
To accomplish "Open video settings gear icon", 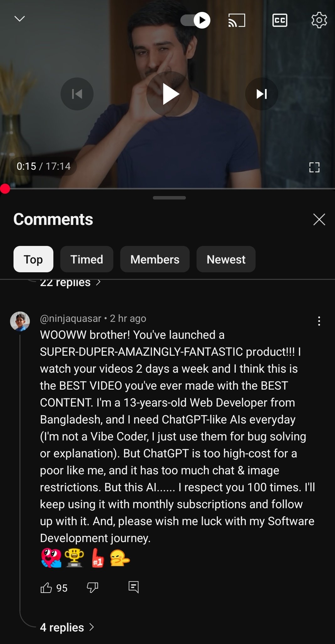I will pyautogui.click(x=319, y=20).
